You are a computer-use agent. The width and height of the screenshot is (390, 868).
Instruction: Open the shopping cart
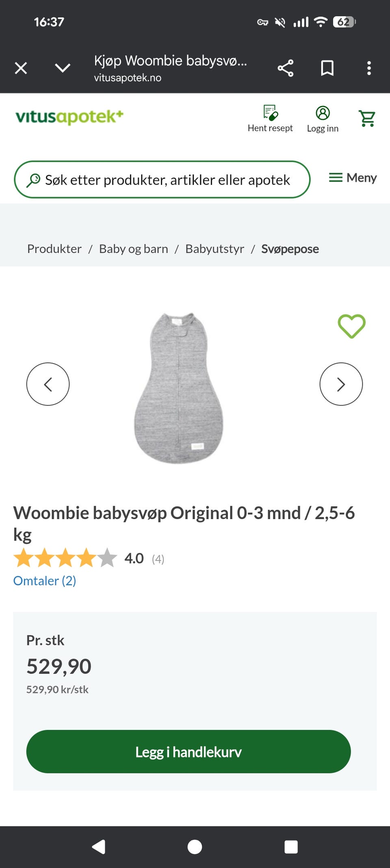pos(367,119)
